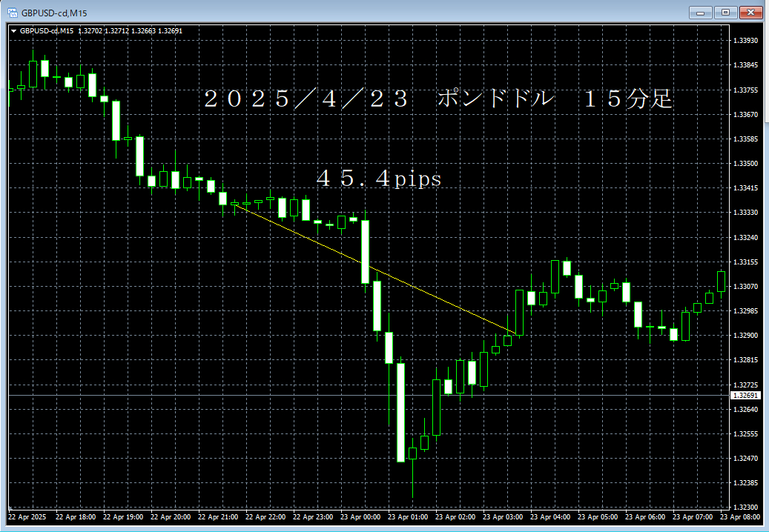Click the 23 Apr 00:00 time label
769x532 pixels.
(360, 517)
